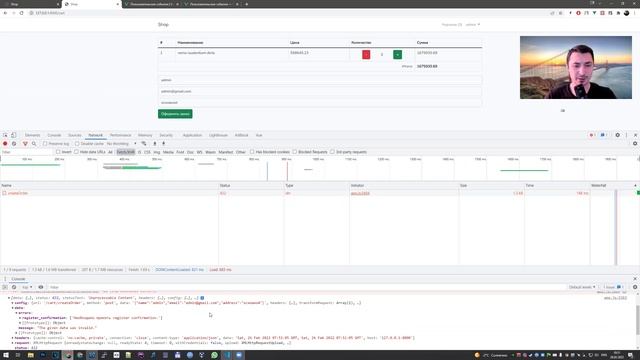The width and height of the screenshot is (640, 360).
Task: Create live expression with console eye icon
Action: [x=41, y=287]
